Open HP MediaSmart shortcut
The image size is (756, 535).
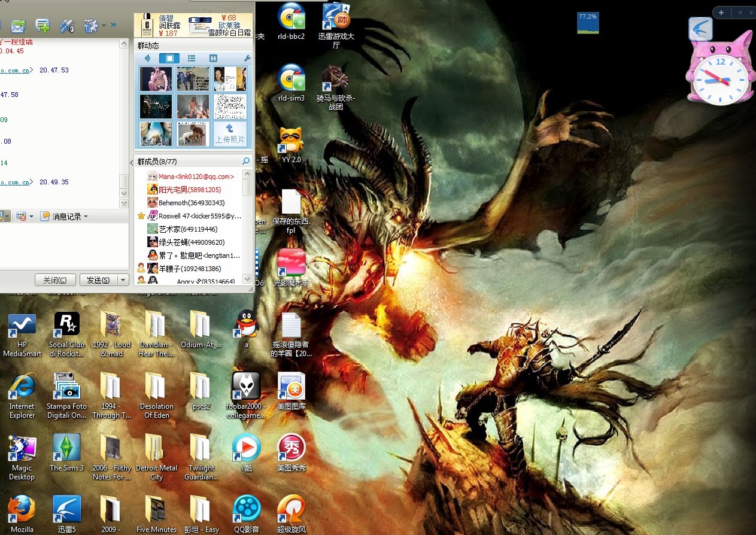pyautogui.click(x=22, y=336)
